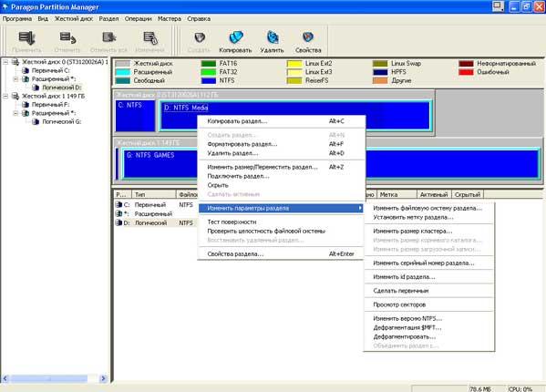Click the Ошибочный red legend swatch
The height and width of the screenshot is (392, 546).
click(466, 72)
